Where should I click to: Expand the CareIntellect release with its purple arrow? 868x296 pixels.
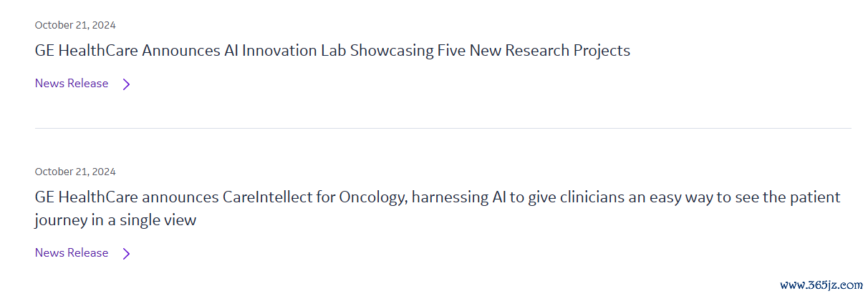point(127,254)
